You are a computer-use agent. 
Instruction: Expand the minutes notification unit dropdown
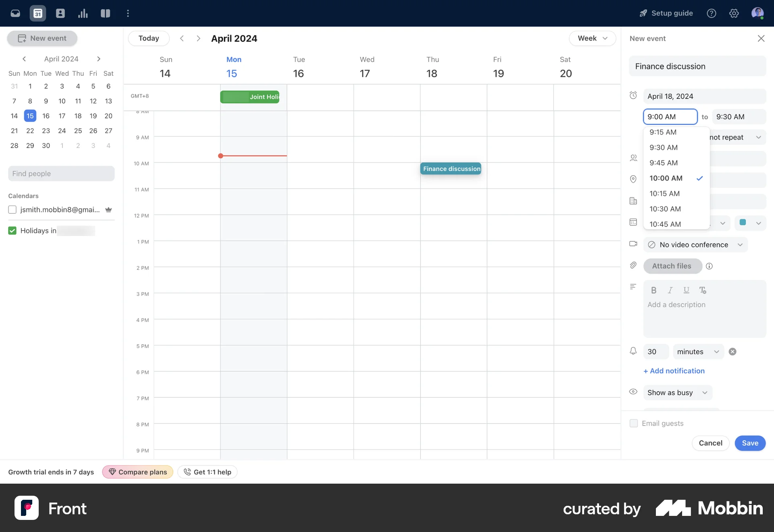(697, 351)
